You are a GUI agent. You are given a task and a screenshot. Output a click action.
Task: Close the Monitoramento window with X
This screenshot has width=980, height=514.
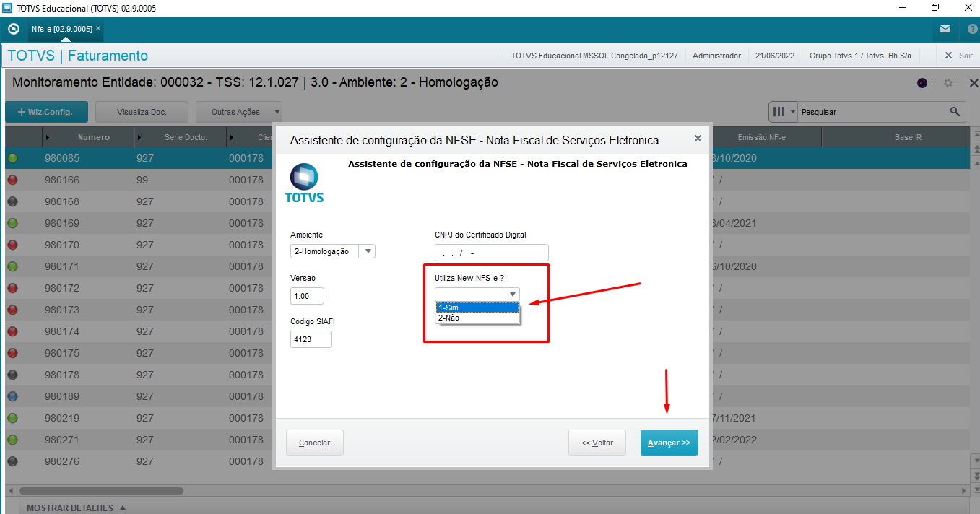974,83
